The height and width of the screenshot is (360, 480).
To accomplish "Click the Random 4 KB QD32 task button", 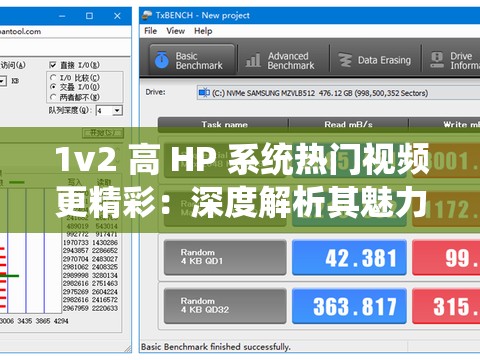I will [x=225, y=306].
